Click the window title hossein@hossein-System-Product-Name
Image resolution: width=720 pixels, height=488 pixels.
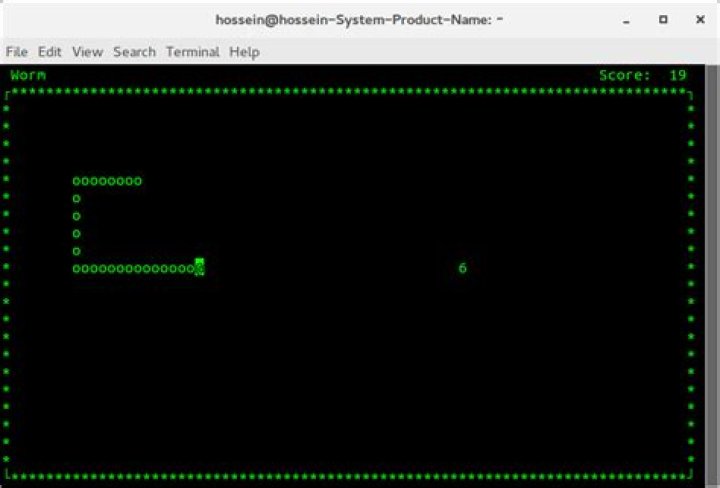[x=360, y=20]
